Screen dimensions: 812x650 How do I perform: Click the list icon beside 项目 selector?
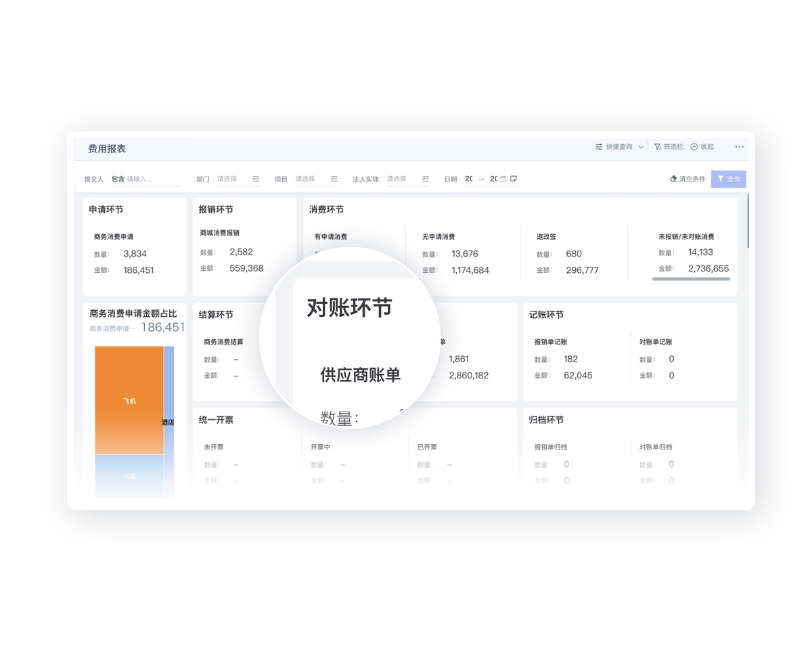(334, 179)
